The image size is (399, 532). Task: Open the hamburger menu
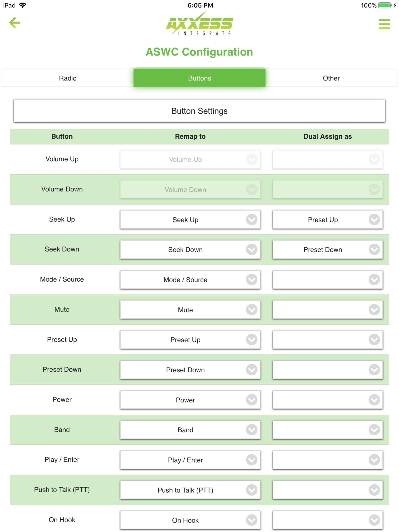[384, 24]
